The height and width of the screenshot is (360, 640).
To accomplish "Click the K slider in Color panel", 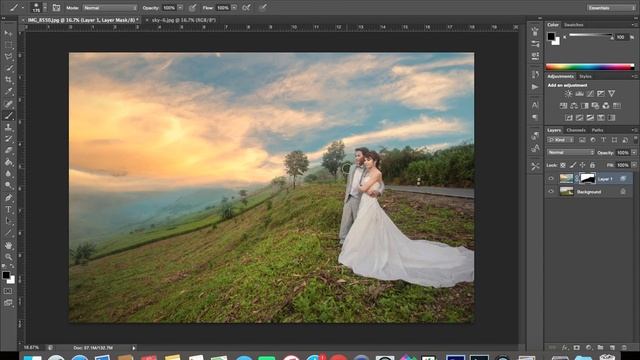I will click(591, 36).
